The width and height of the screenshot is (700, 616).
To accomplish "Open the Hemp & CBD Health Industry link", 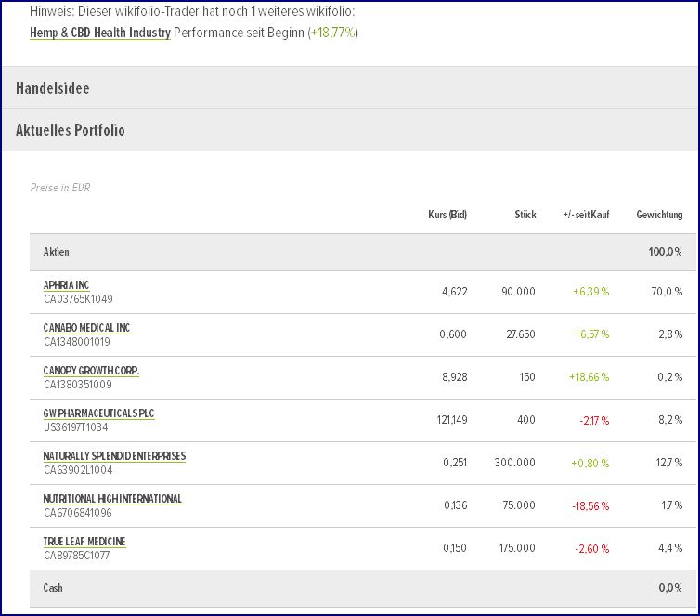I will 99,33.
